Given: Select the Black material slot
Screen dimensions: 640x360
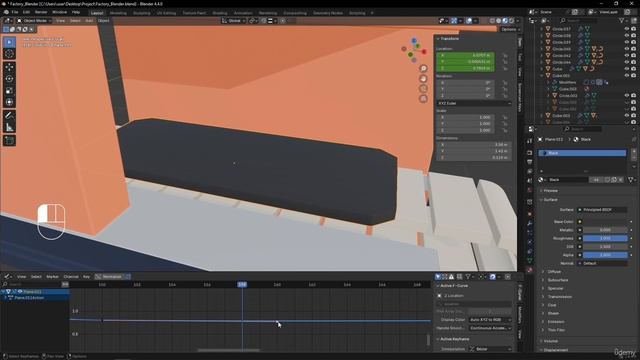Looking at the screenshot, I should coord(582,153).
